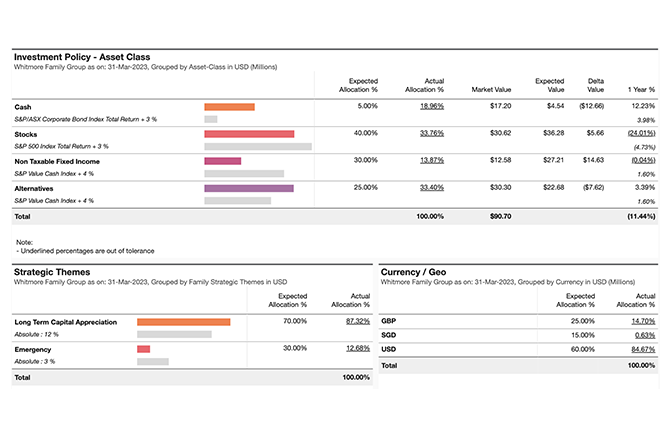Select the red Stocks allocation bar

tap(249, 133)
